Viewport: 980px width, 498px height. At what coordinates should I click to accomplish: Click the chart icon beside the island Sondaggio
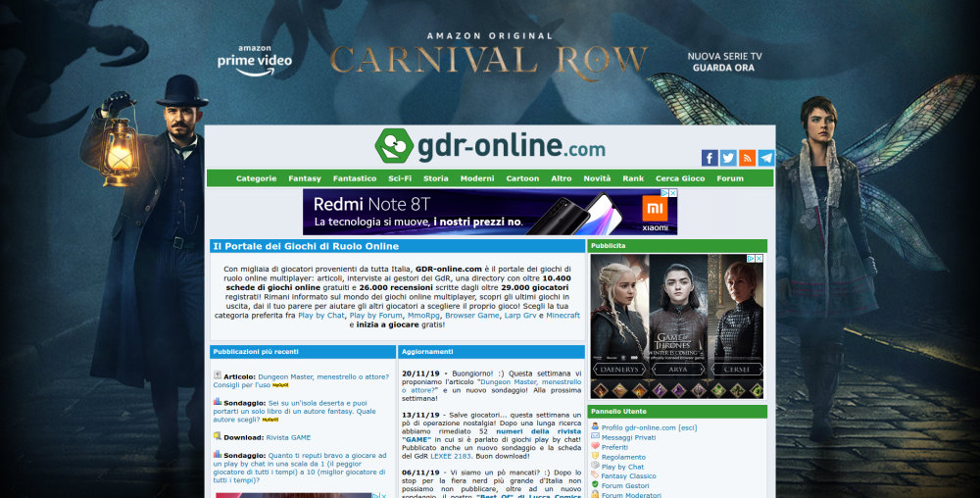click(218, 402)
